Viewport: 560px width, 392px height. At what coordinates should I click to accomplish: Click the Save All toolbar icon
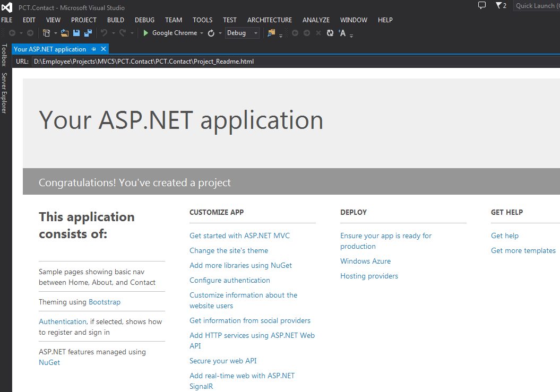click(87, 33)
